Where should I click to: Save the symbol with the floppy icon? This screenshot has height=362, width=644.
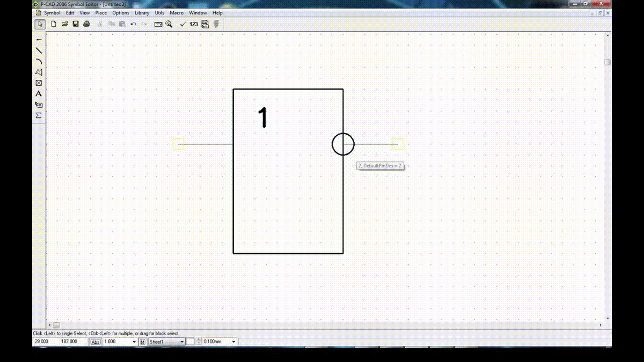coord(76,24)
